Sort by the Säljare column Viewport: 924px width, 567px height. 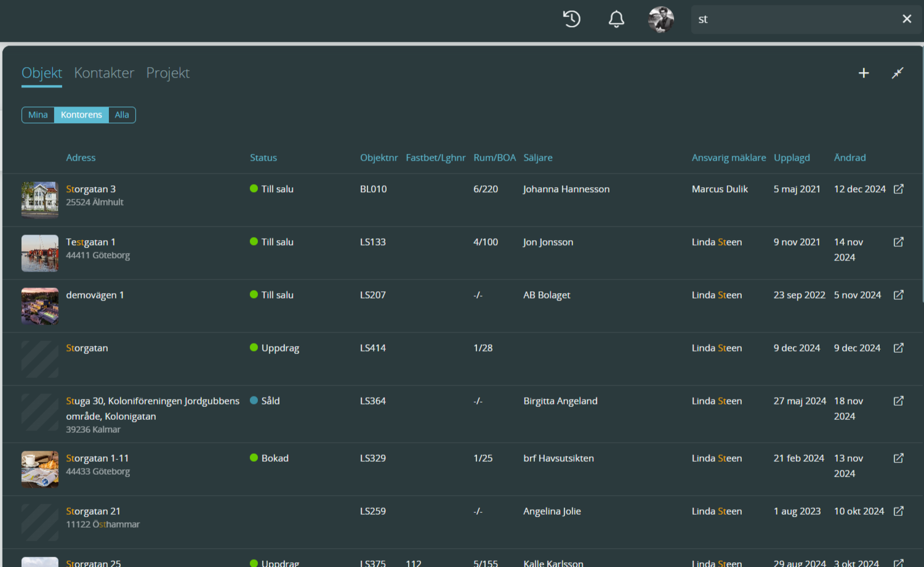(x=538, y=158)
